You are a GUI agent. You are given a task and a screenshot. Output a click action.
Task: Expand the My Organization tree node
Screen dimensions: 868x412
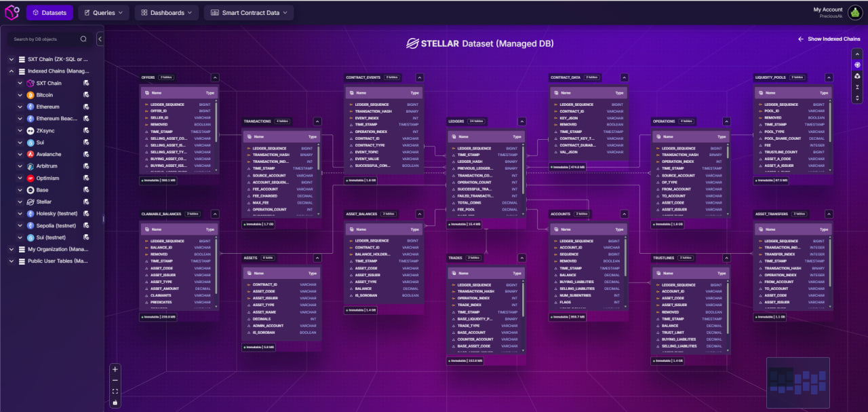click(12, 249)
